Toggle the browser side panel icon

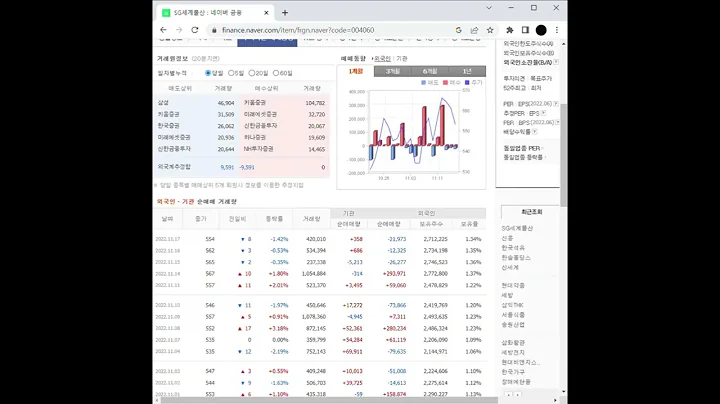(x=525, y=30)
